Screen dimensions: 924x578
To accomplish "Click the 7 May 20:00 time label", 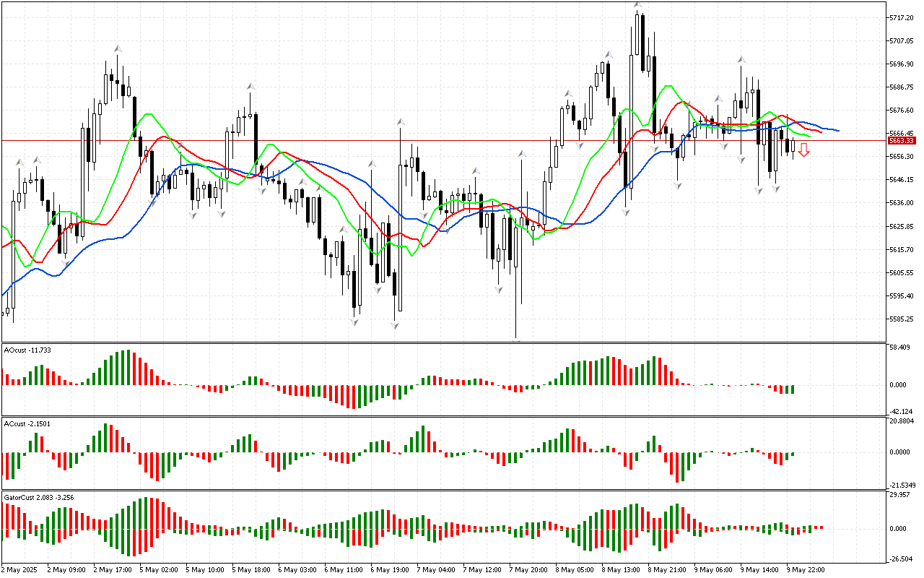I will 529,569.
